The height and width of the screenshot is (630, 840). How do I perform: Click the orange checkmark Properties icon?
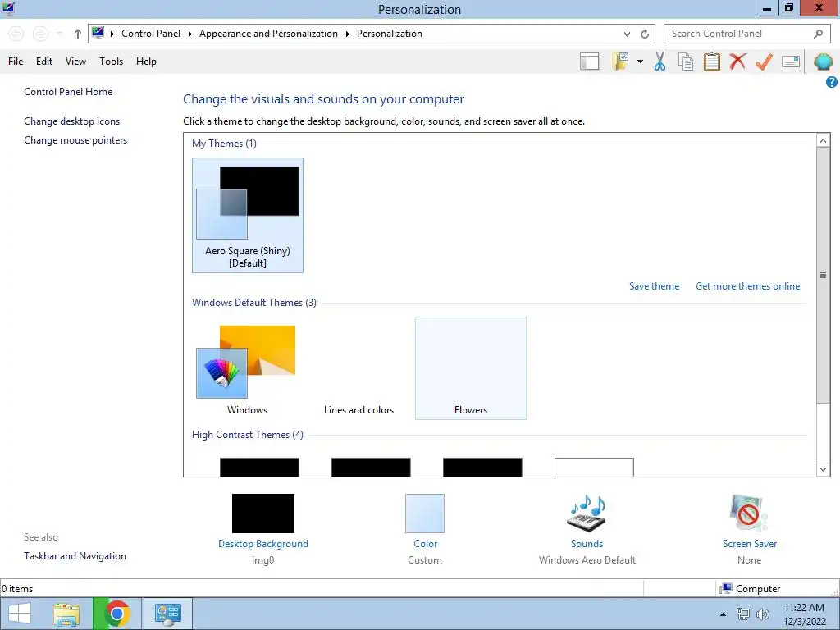click(x=764, y=62)
